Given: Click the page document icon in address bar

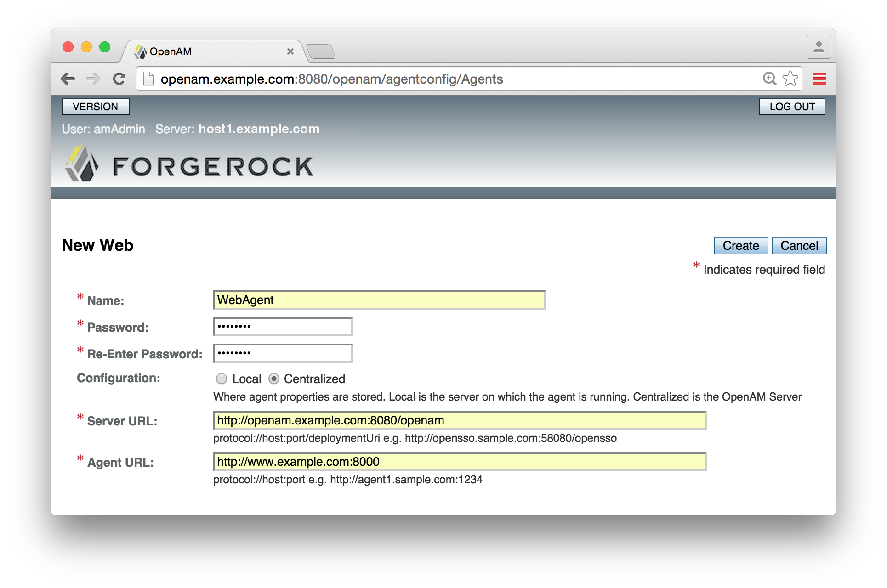Looking at the screenshot, I should point(148,79).
